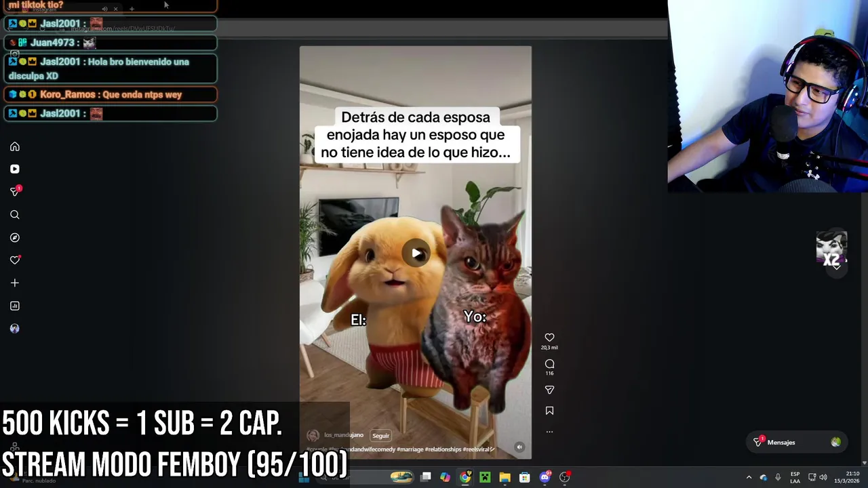Create a new post with plus icon
Screen dimensions: 868x488
[x=15, y=283]
